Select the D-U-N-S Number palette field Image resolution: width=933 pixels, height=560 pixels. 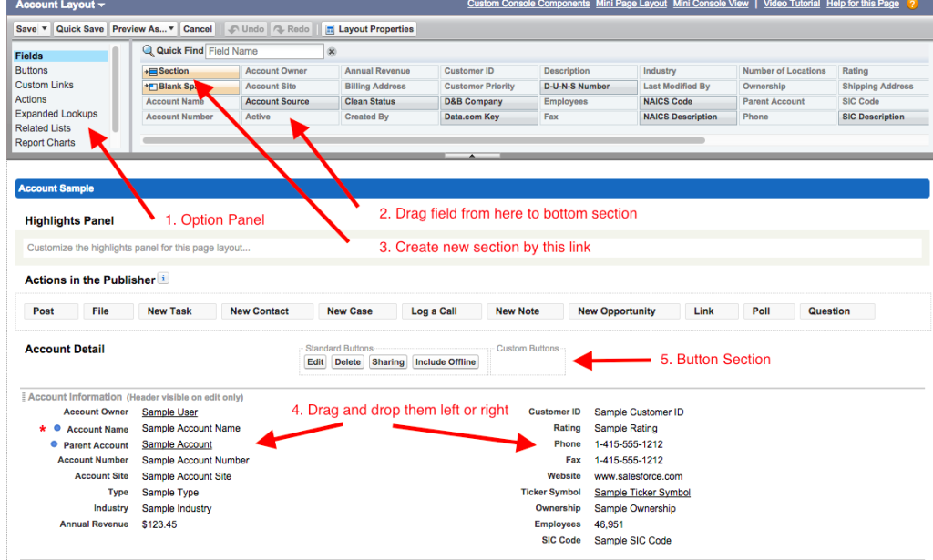click(589, 87)
